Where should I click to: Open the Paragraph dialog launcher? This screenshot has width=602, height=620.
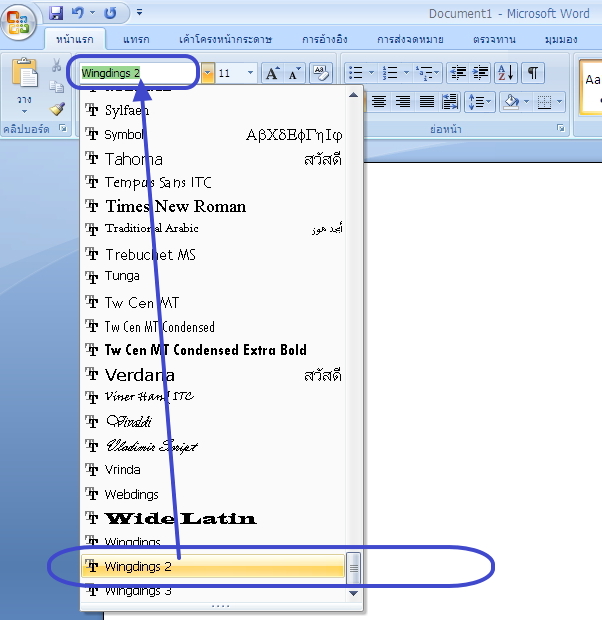pyautogui.click(x=560, y=128)
